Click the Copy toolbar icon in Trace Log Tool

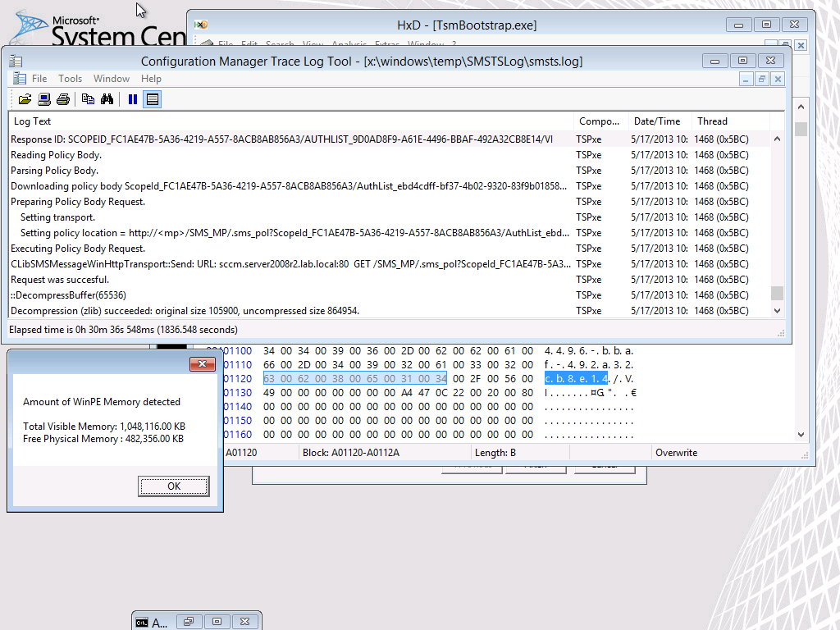88,99
